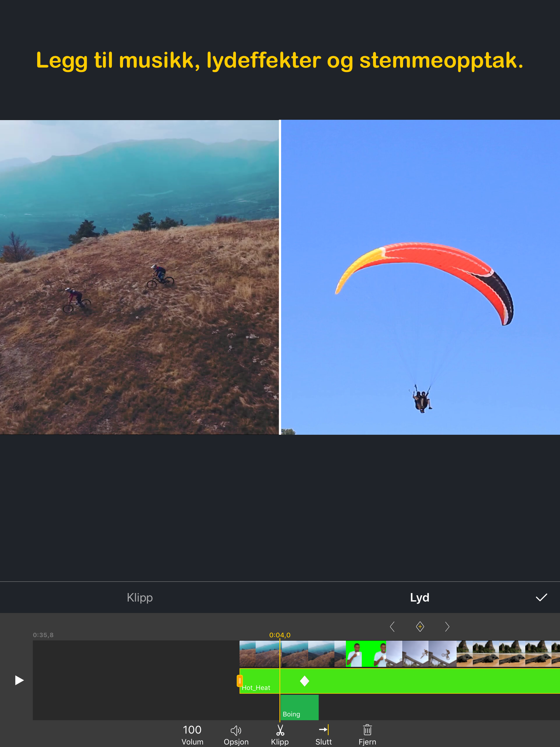This screenshot has width=560, height=747.
Task: Go to previous keyframe arrow
Action: pos(392,627)
